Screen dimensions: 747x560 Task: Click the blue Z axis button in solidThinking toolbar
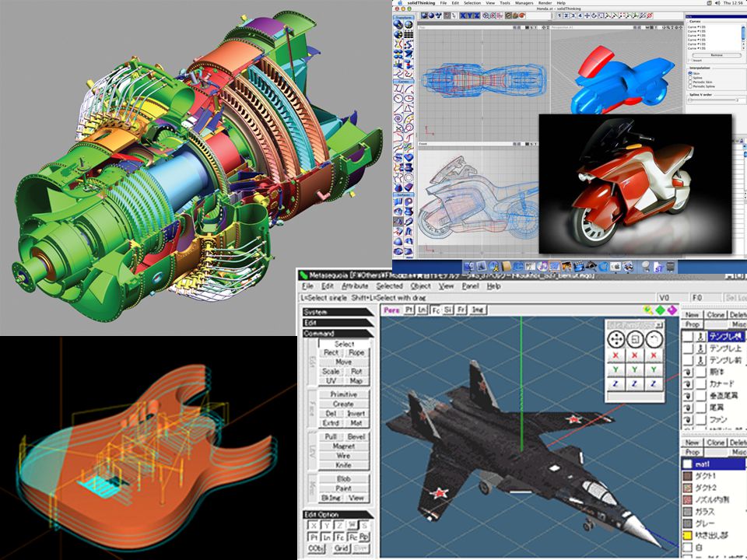477,16
